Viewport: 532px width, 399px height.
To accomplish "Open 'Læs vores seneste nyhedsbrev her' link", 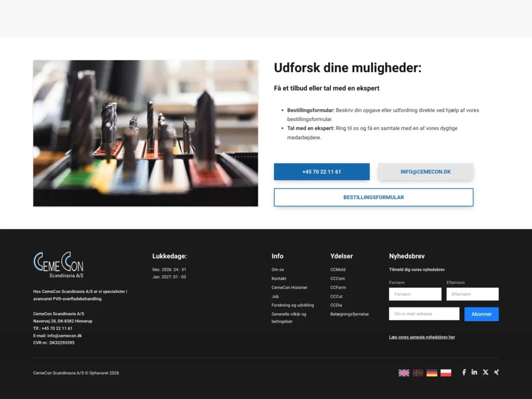I will coord(422,337).
